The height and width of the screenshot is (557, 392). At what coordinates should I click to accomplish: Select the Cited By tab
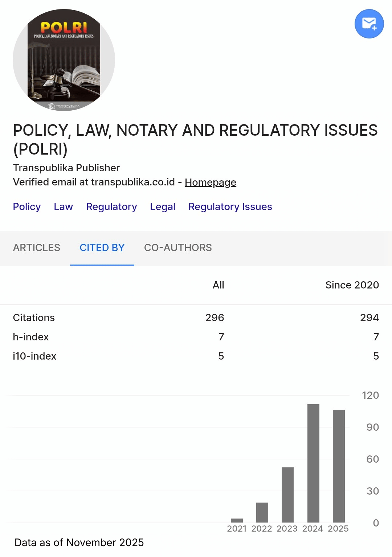(102, 248)
